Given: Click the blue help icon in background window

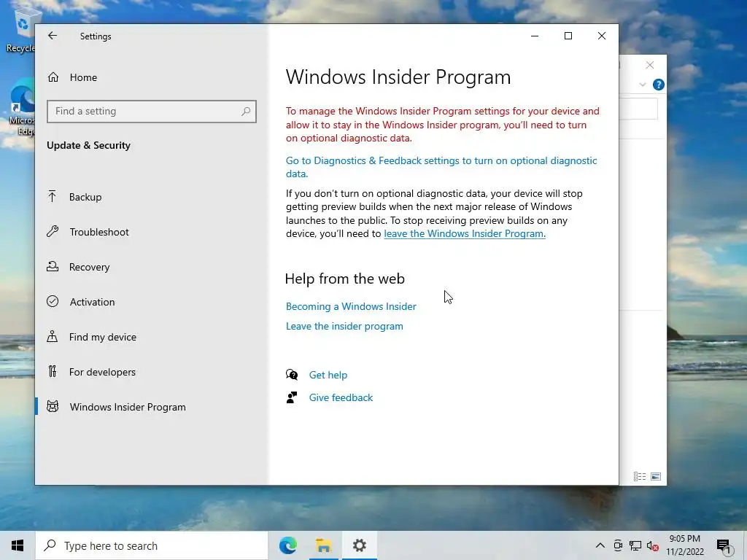Looking at the screenshot, I should click(x=659, y=85).
